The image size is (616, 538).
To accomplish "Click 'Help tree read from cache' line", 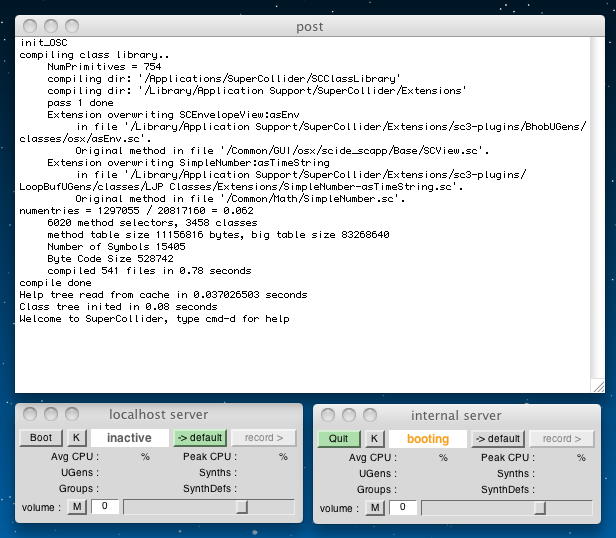I will 163,295.
